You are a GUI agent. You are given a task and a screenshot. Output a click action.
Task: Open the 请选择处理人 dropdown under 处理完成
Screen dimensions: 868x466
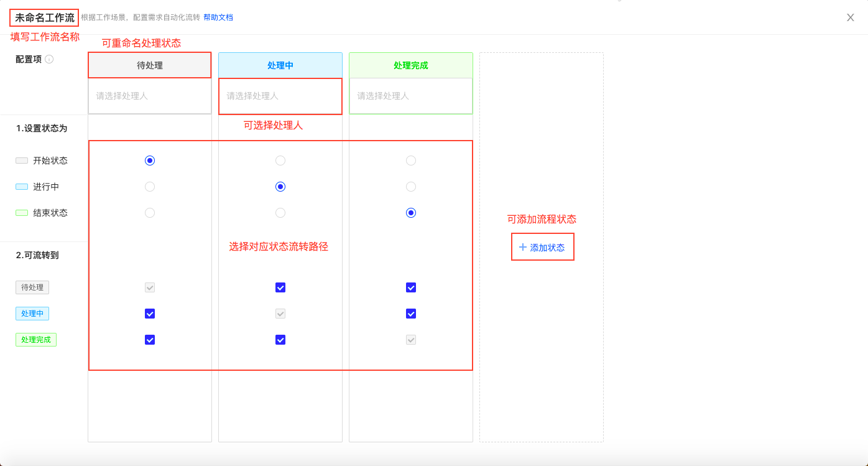coord(411,96)
